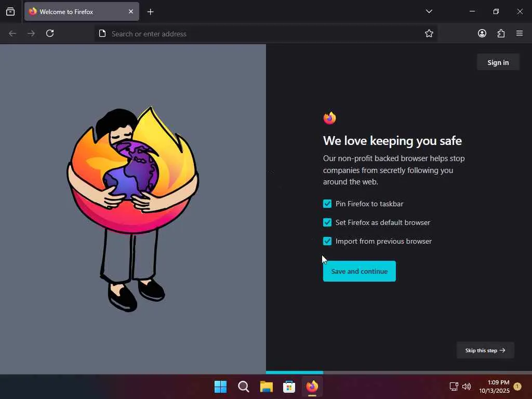The image size is (532, 399).
Task: Open Microsoft Store from taskbar
Action: click(289, 387)
